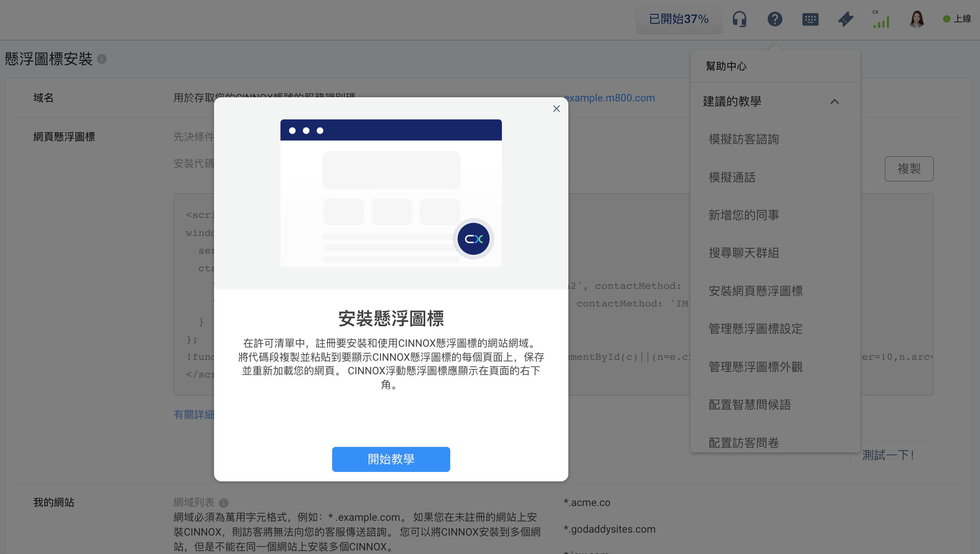The height and width of the screenshot is (554, 980).
Task: Click info icon next to 網域列表
Action: pyautogui.click(x=223, y=503)
